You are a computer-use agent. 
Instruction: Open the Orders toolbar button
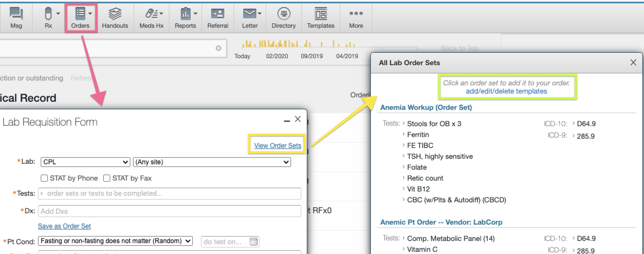tap(80, 17)
